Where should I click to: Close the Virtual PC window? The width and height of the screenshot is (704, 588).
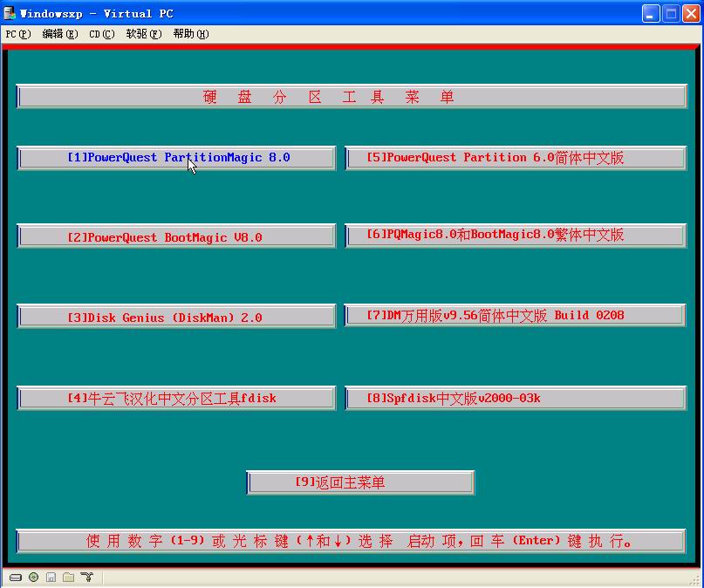click(x=692, y=13)
